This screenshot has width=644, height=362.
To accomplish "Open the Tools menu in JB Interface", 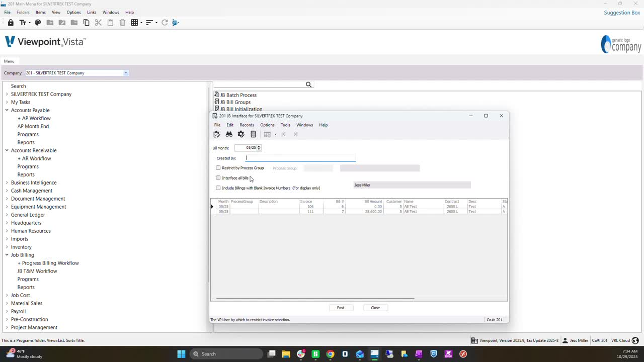I will click(285, 125).
